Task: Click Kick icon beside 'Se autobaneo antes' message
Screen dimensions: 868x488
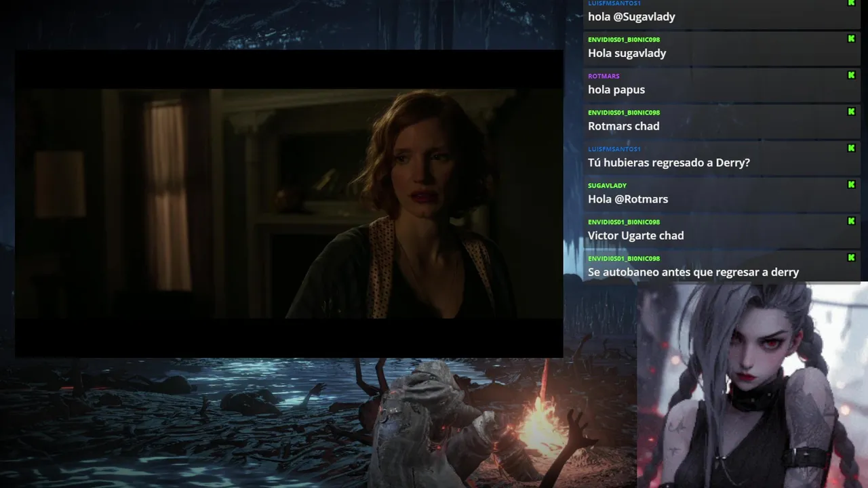Action: pos(851,258)
